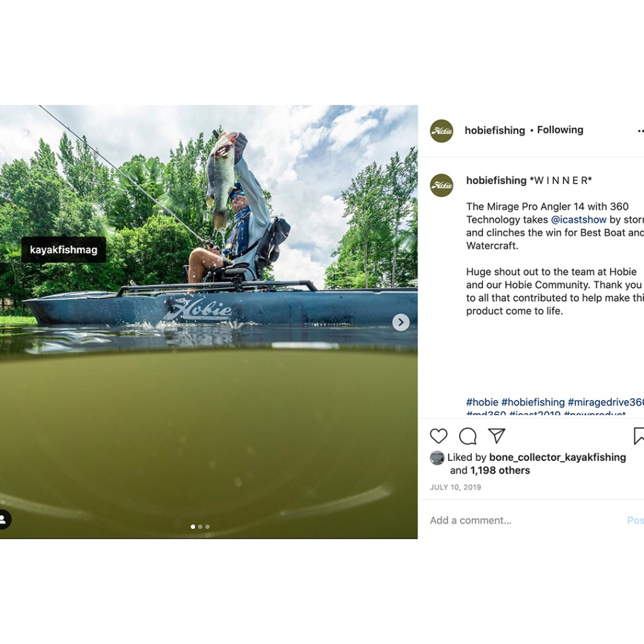Select the second carousel dot
The image size is (644, 644).
[x=200, y=526]
